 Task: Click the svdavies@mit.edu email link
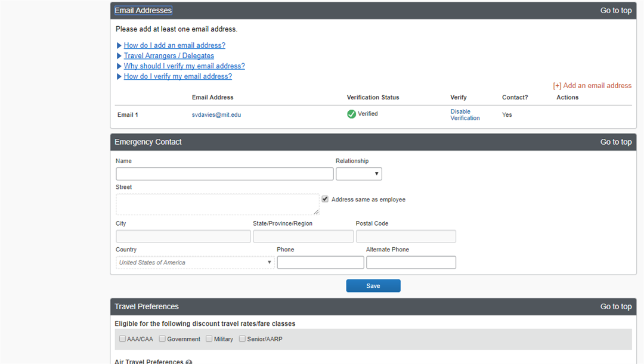click(216, 114)
